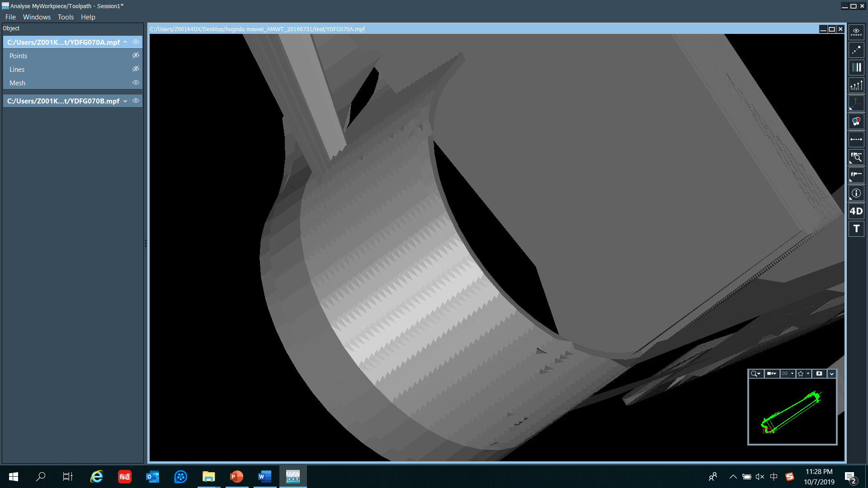Click the vertical bars display icon
This screenshot has height=488, width=868.
tap(856, 68)
